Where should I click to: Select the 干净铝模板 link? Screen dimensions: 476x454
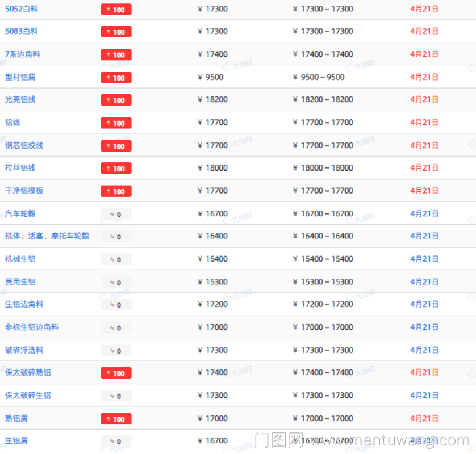pyautogui.click(x=24, y=191)
